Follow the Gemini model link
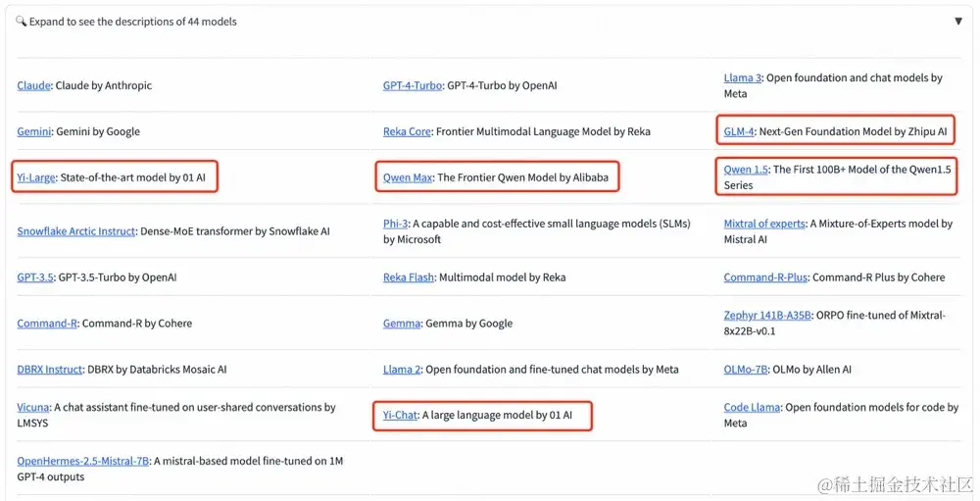 (x=34, y=131)
